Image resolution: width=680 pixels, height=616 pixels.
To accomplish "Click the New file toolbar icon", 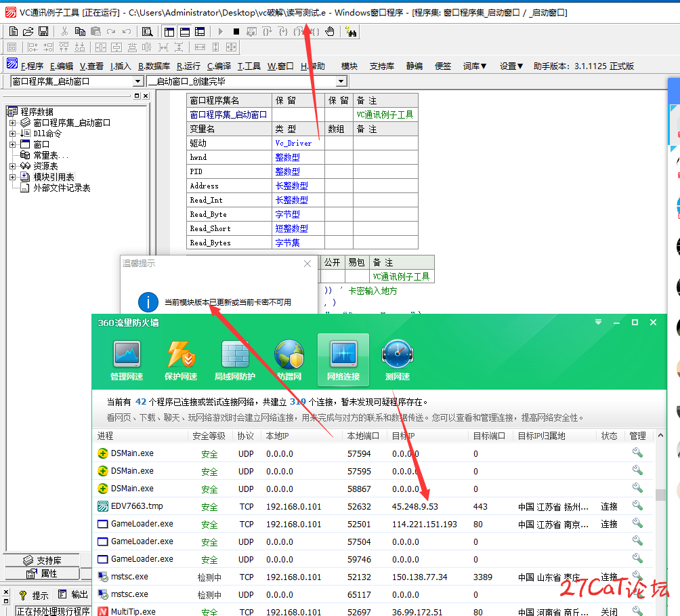I will tap(14, 32).
